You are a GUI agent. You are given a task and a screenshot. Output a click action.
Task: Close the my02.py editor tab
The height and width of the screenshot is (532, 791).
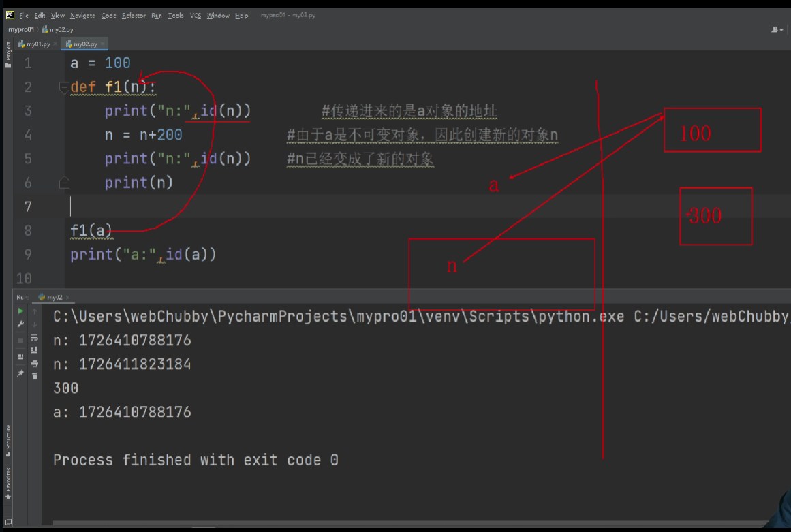102,44
